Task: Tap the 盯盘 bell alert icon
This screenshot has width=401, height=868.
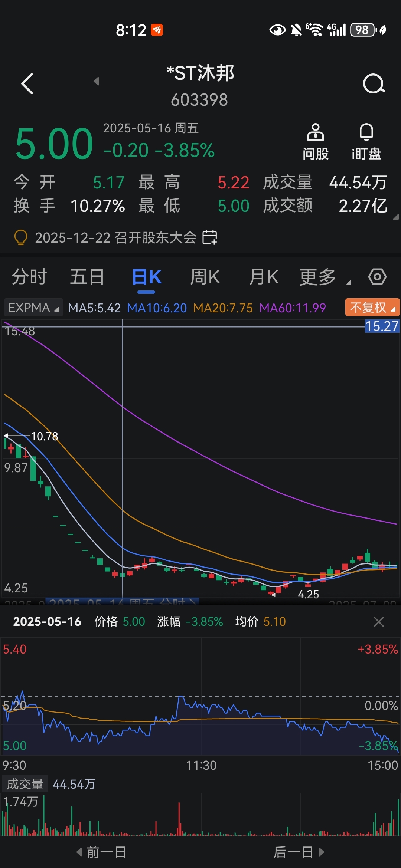Action: pos(366,142)
